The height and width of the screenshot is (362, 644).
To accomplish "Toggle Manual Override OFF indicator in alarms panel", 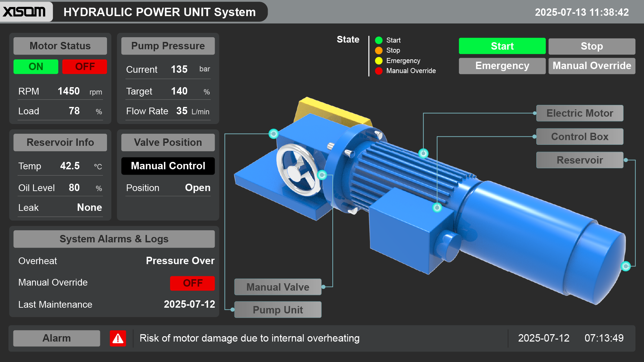I will click(192, 283).
